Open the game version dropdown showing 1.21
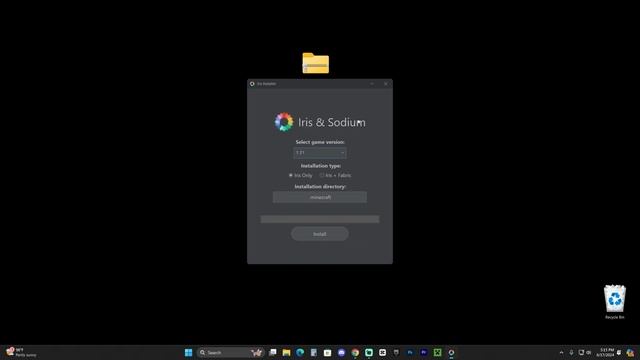This screenshot has height=360, width=640. point(320,153)
